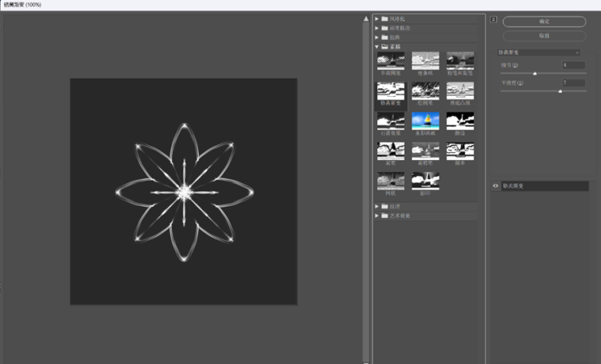The image size is (601, 364).
Task: Select the 铬黄渐变 effect layer row
Action: coord(545,186)
